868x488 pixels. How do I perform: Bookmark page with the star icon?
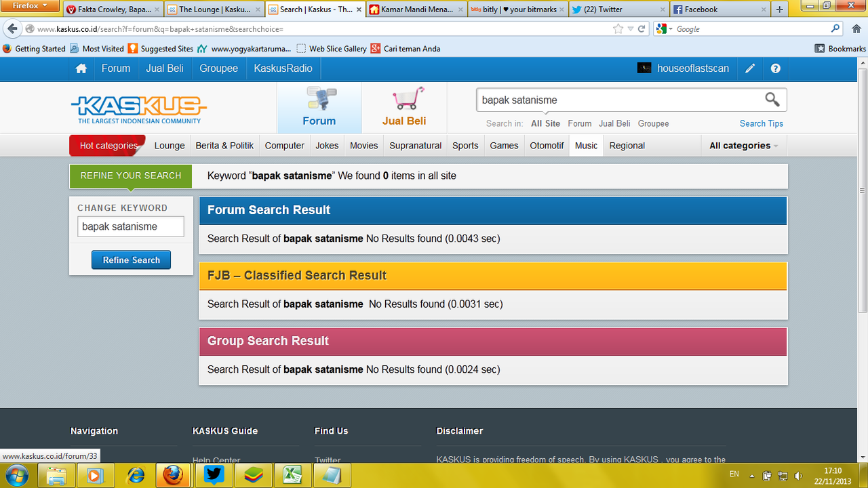click(618, 29)
